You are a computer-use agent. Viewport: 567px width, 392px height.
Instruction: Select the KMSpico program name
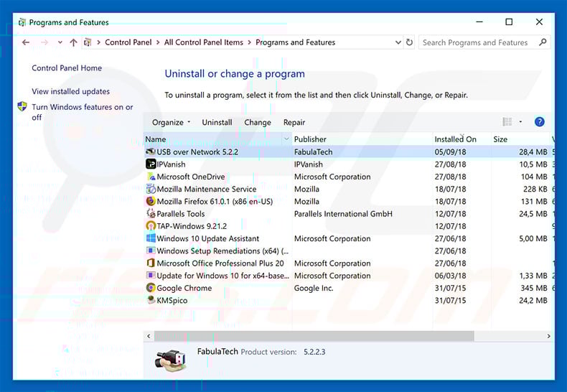(x=172, y=301)
